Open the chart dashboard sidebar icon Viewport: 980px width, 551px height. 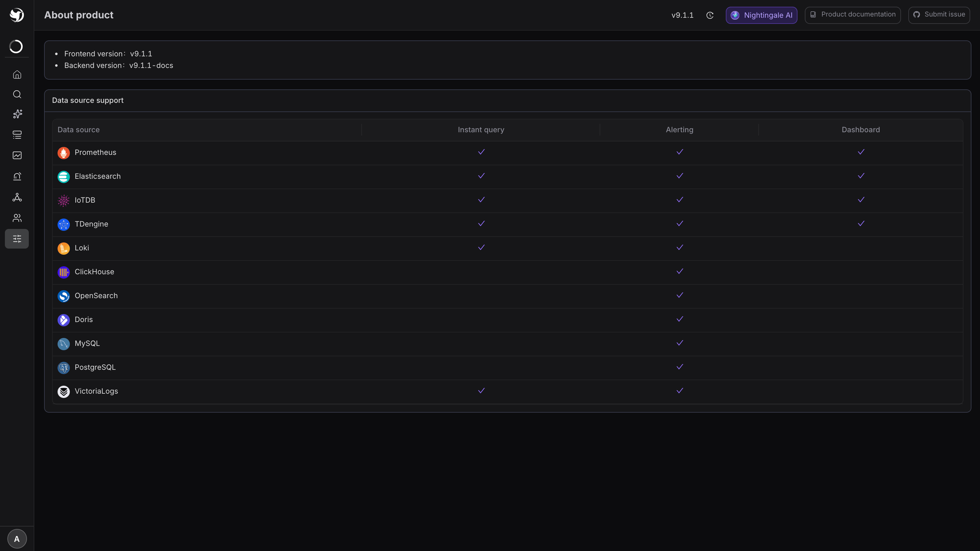click(17, 155)
